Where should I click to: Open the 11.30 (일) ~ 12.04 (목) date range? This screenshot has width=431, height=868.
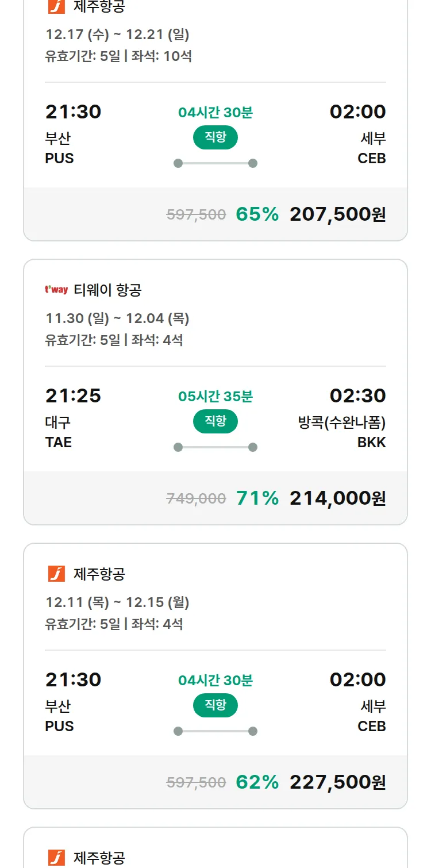(x=117, y=318)
